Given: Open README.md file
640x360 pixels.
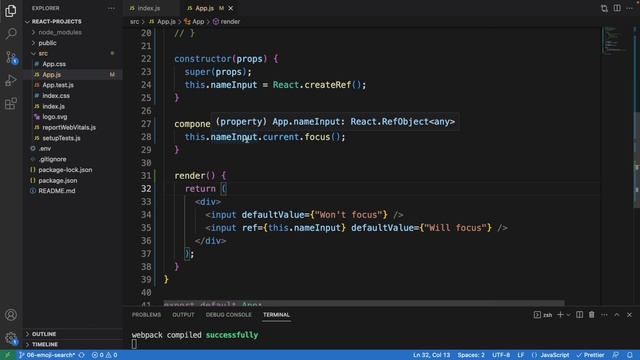Looking at the screenshot, I should point(57,191).
